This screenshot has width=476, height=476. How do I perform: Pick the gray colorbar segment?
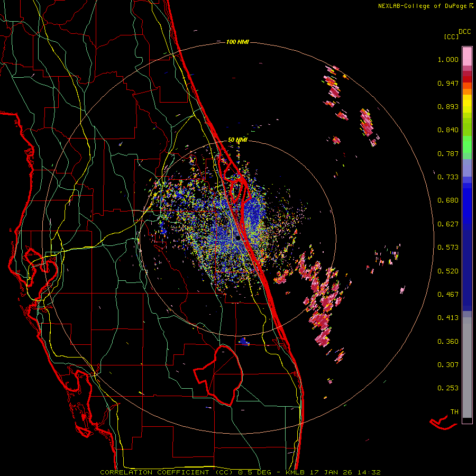pos(467,368)
